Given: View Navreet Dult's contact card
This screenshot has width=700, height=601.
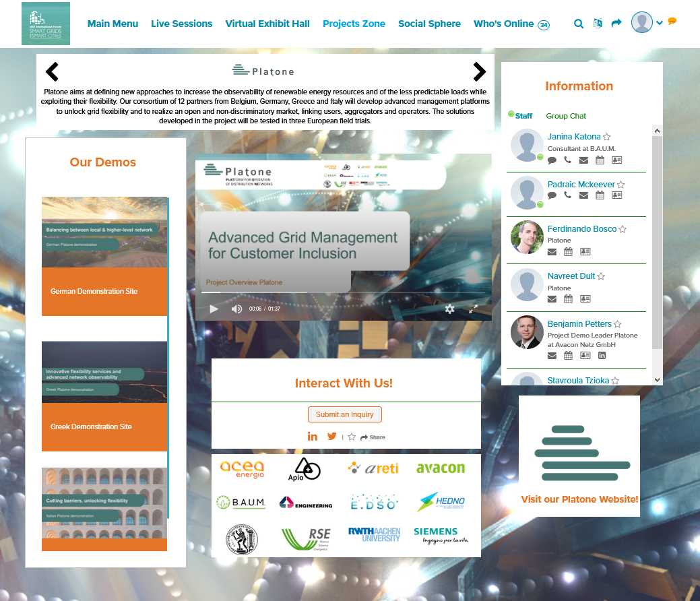Looking at the screenshot, I should click(585, 298).
